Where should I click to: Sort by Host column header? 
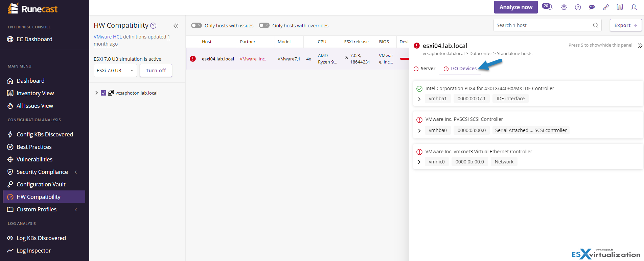pos(207,42)
